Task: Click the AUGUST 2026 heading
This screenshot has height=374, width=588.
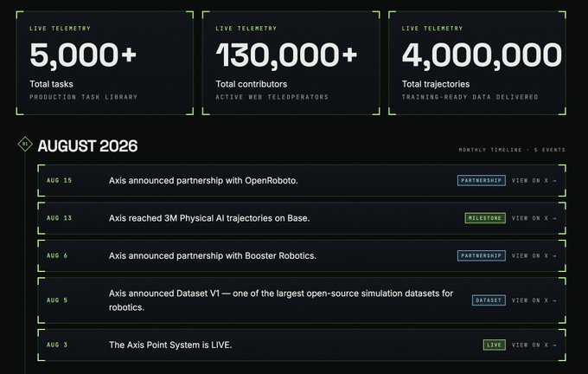Action: pyautogui.click(x=87, y=146)
